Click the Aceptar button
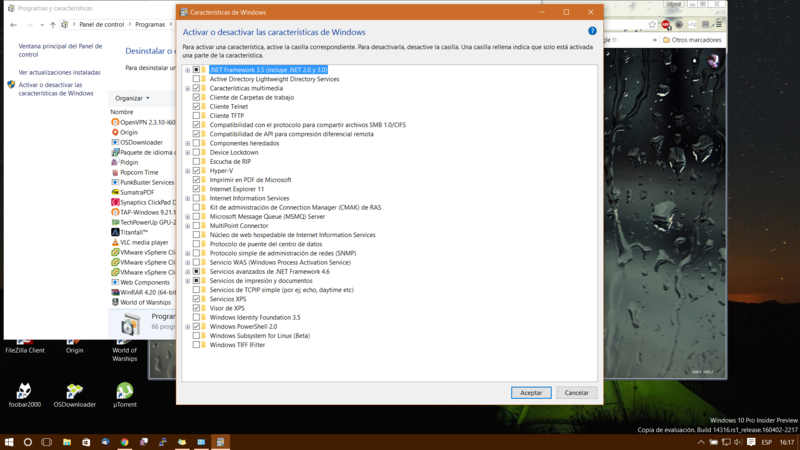 [531, 393]
